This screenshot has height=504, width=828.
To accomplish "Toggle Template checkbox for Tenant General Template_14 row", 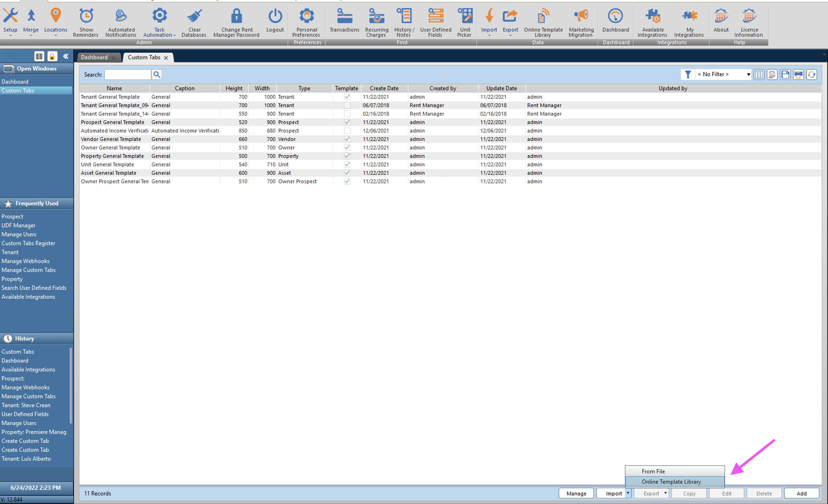I will point(347,114).
